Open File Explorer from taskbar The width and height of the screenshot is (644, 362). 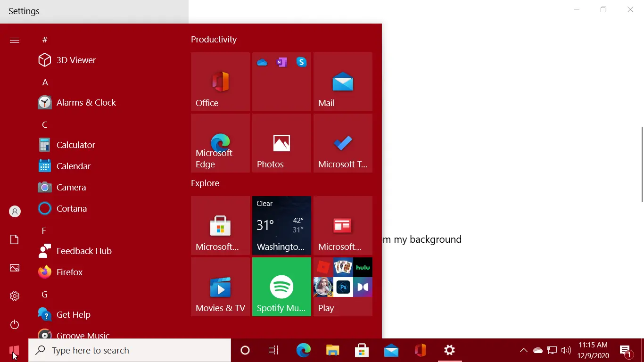pyautogui.click(x=333, y=350)
